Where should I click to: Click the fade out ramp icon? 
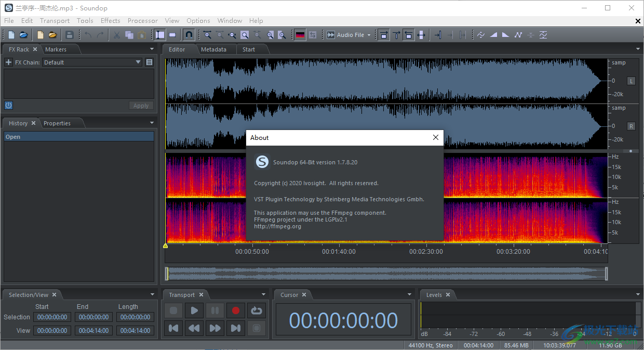pos(506,35)
